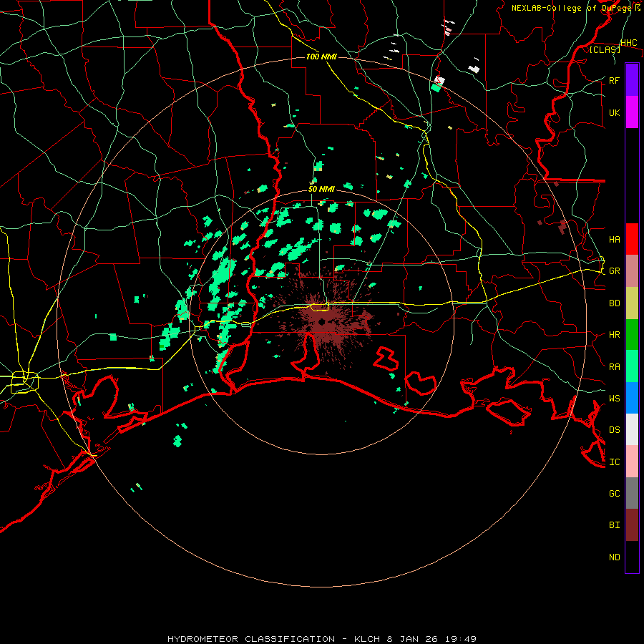Click the ND legend label
Viewport: 644px width, 644px height.
[x=614, y=557]
